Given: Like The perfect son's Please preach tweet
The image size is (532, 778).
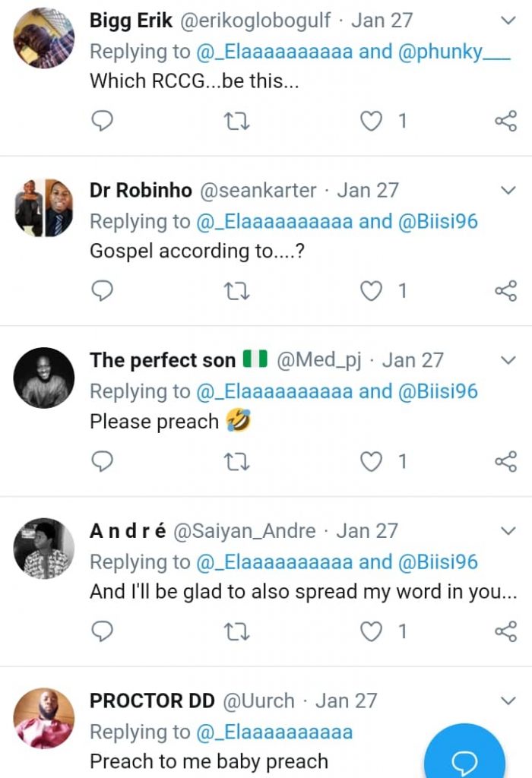Looking at the screenshot, I should [371, 460].
